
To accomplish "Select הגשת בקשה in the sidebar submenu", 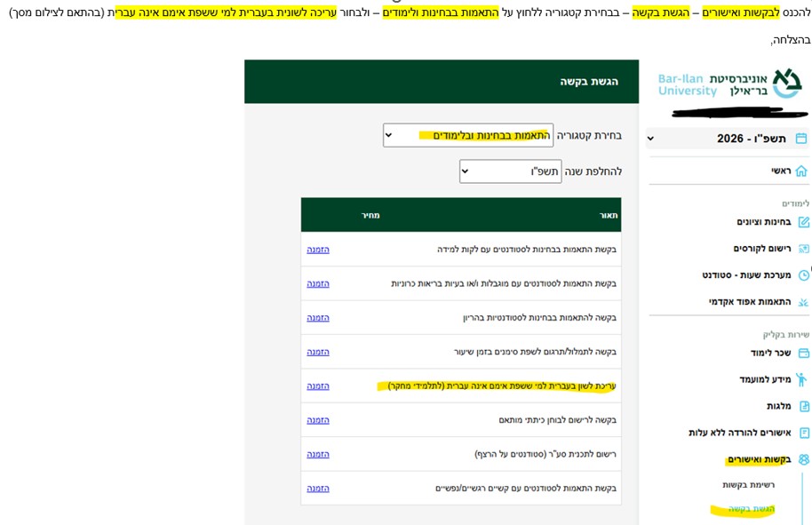I will 751,509.
